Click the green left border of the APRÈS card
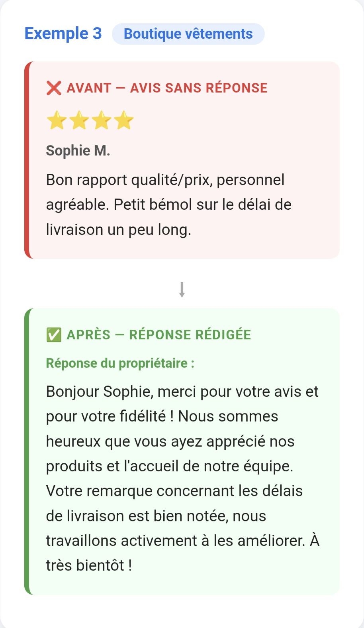Screen dimensions: 364x628 point(27,451)
